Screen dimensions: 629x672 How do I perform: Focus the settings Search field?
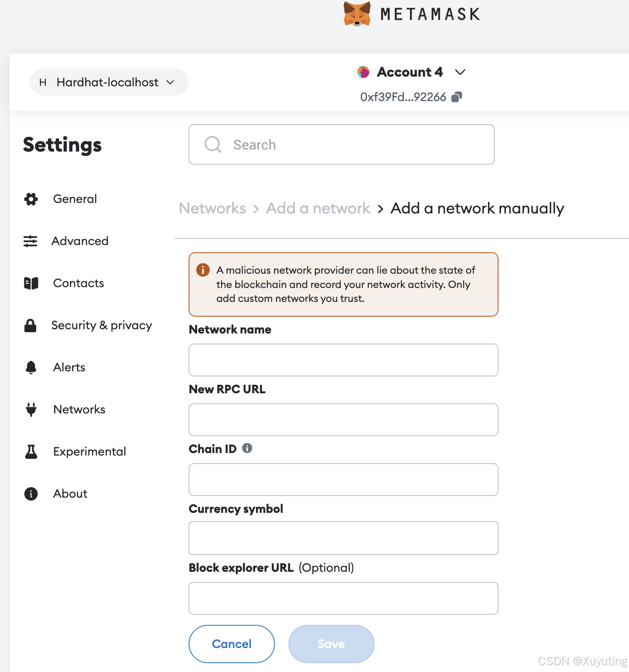tap(341, 144)
